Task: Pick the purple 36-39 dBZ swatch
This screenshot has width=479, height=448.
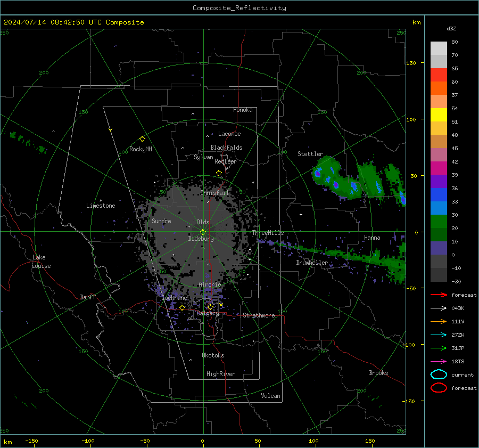Action: (439, 181)
